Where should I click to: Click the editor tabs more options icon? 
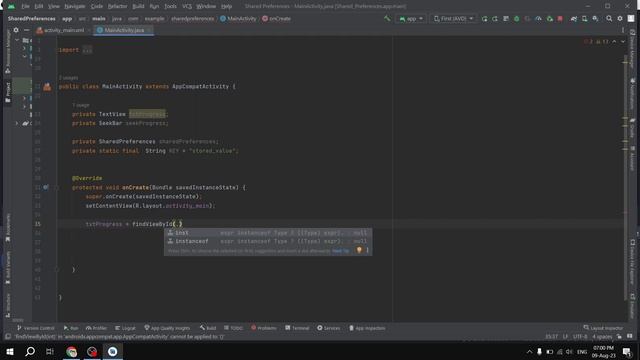(x=623, y=30)
